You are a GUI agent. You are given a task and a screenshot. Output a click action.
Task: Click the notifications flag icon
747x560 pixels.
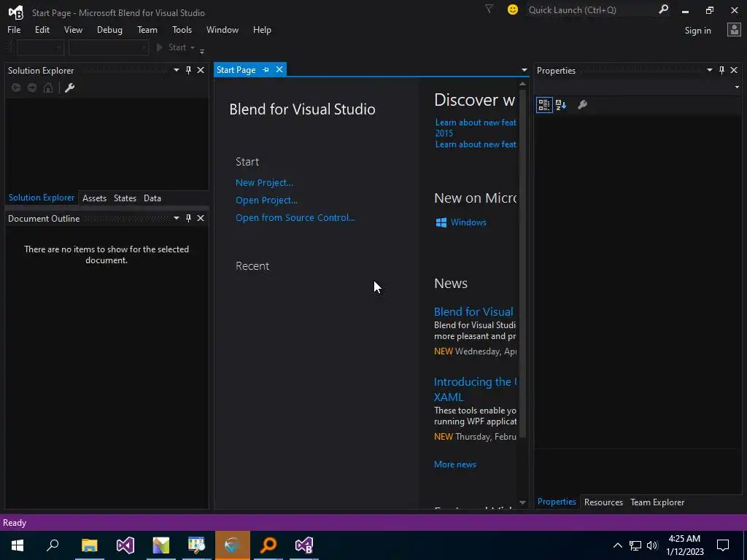pyautogui.click(x=489, y=9)
